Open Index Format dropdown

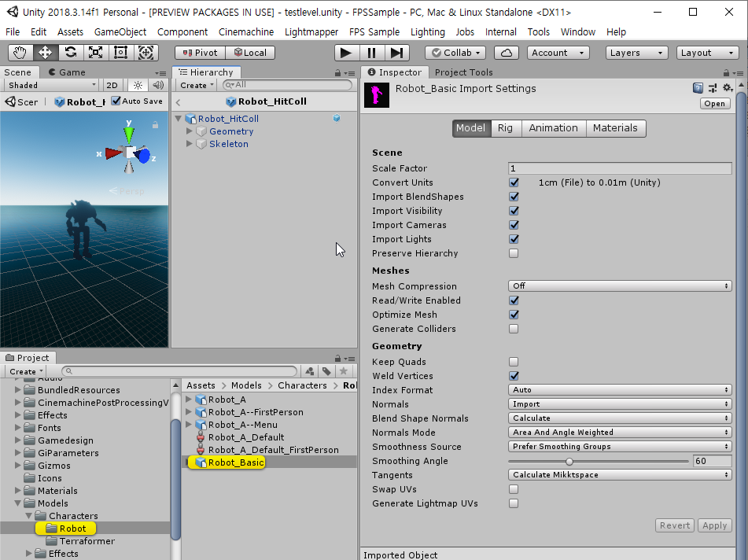tap(620, 390)
